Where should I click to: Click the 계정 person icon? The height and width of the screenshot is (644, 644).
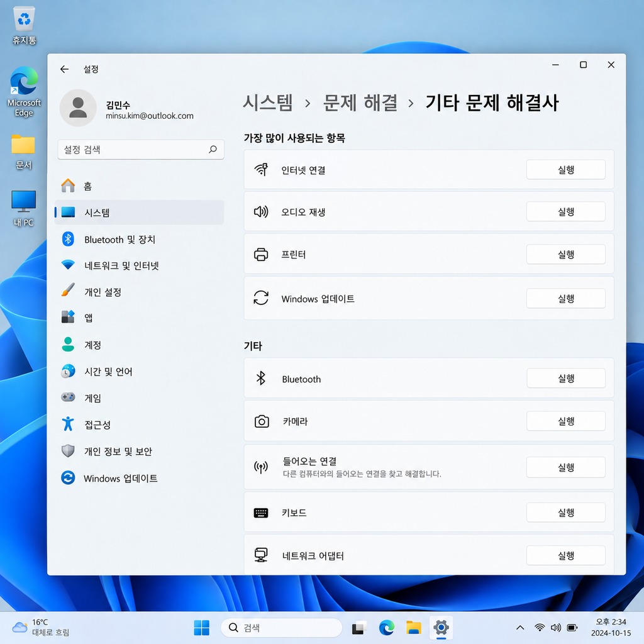coord(68,344)
